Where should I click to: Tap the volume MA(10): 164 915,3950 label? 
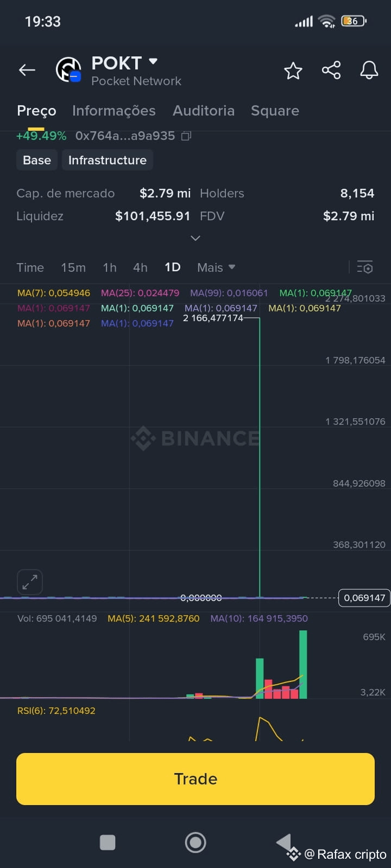click(x=259, y=618)
